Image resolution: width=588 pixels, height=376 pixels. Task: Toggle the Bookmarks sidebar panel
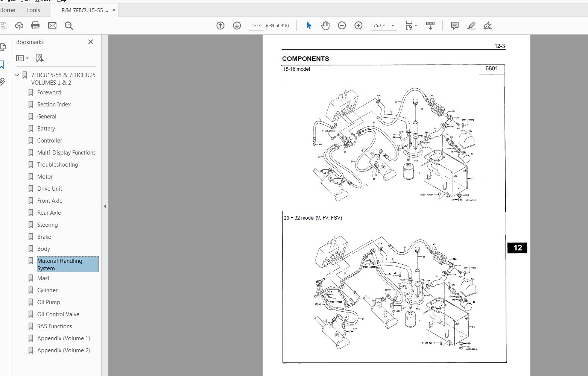point(3,64)
